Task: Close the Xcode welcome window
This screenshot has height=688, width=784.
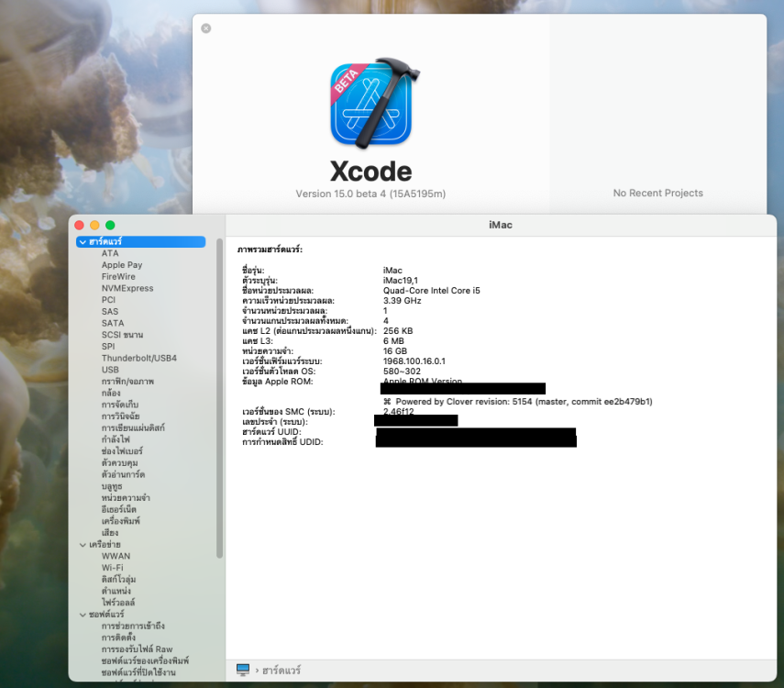Action: tap(206, 28)
